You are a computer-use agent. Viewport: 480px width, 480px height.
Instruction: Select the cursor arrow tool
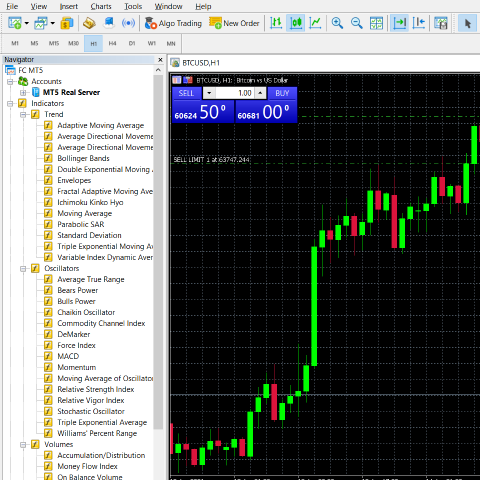pos(467,23)
